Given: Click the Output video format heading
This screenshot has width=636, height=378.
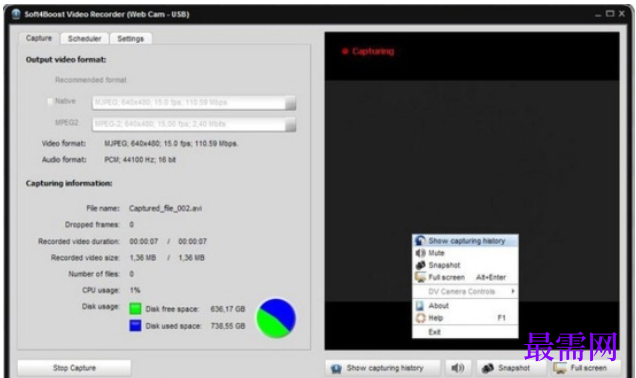Looking at the screenshot, I should (x=66, y=60).
